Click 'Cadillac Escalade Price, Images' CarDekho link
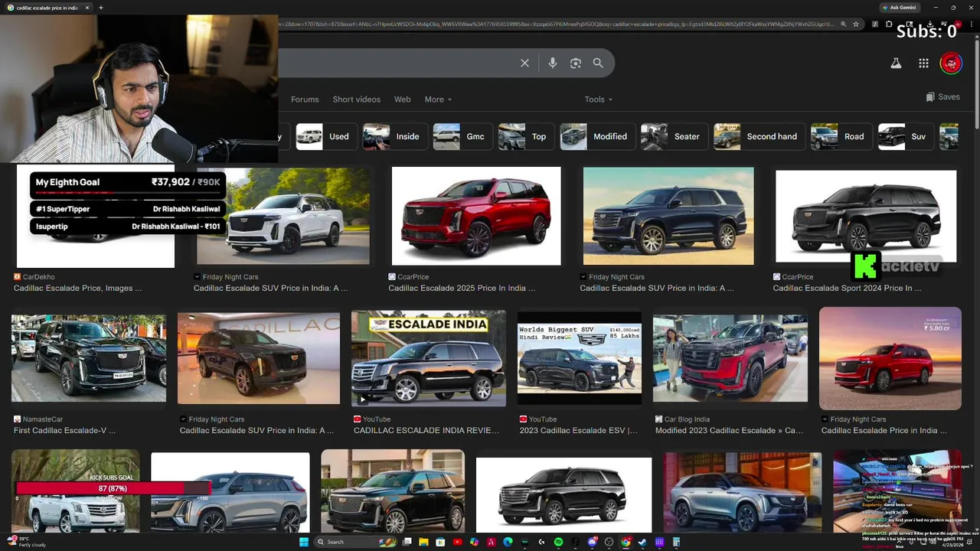Image resolution: width=980 pixels, height=551 pixels. click(77, 289)
